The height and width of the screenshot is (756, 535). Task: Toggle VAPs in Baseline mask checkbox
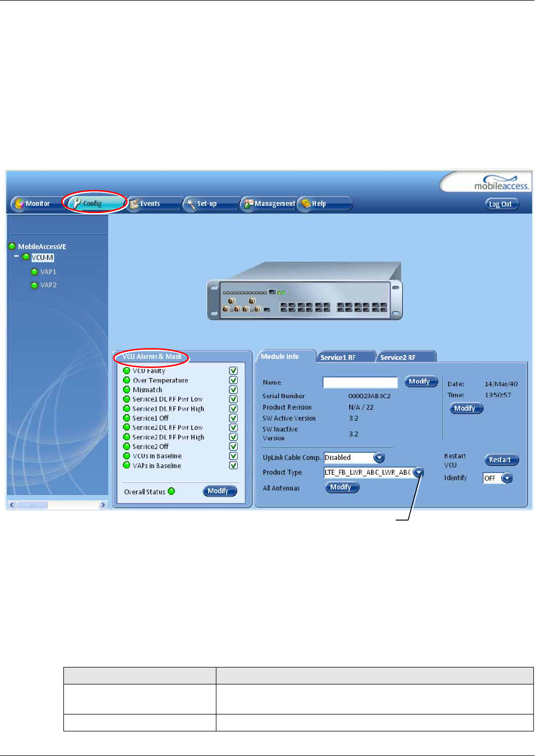point(233,465)
